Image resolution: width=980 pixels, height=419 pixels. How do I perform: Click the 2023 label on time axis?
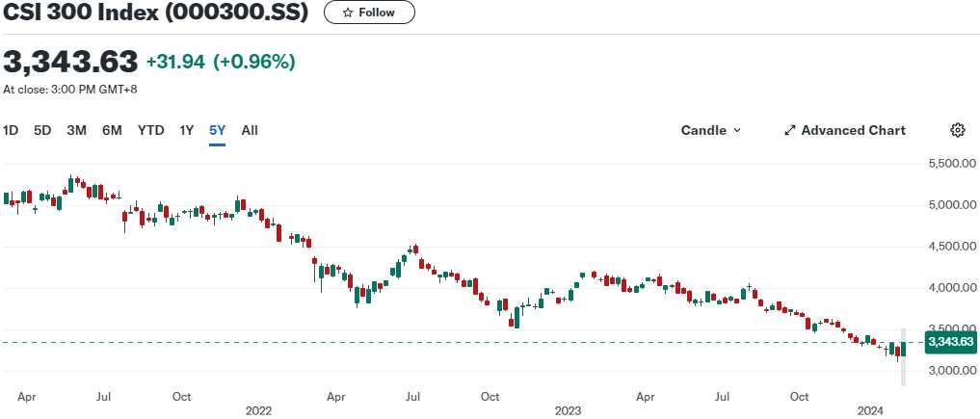[x=568, y=410]
